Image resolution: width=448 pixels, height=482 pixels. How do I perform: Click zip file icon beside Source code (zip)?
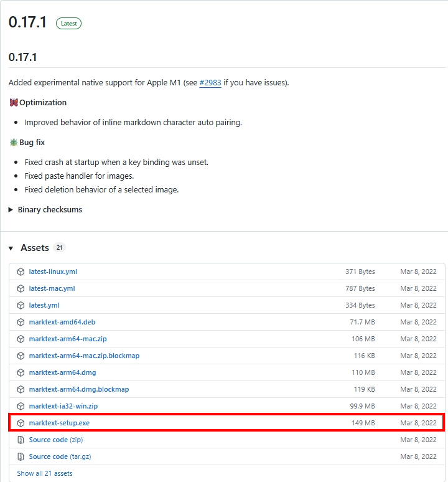coord(21,440)
